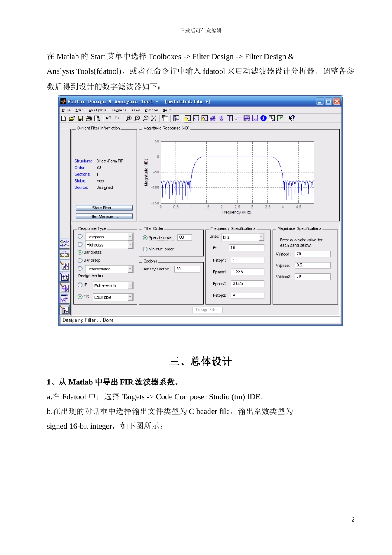Open the Targets menu
Image resolution: width=392 pixels, height=555 pixels.
coord(119,110)
